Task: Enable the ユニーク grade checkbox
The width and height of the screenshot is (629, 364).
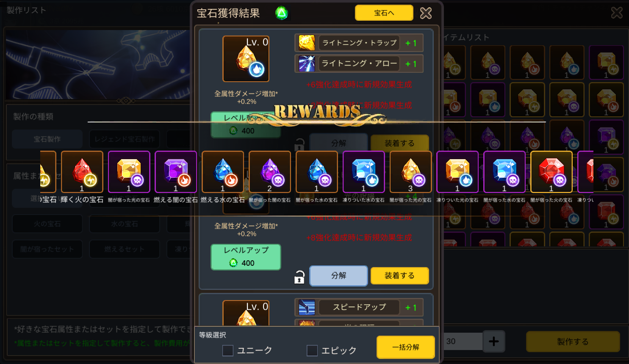Action: (x=228, y=350)
